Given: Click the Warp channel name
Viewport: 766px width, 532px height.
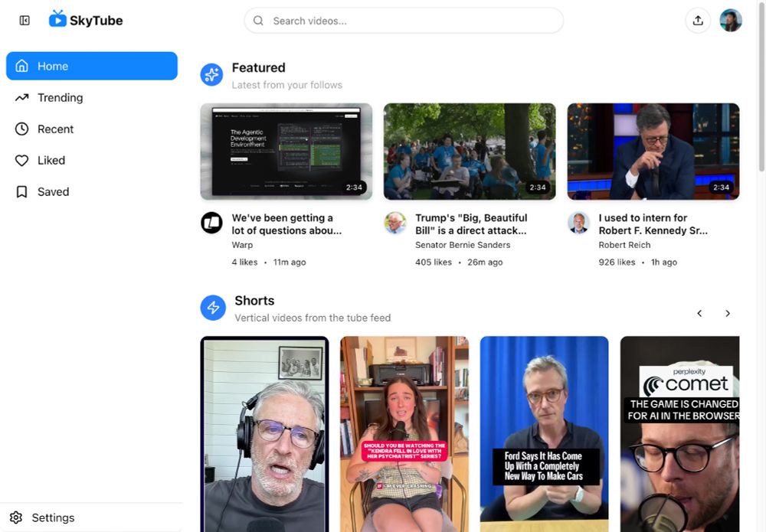Looking at the screenshot, I should (x=242, y=245).
